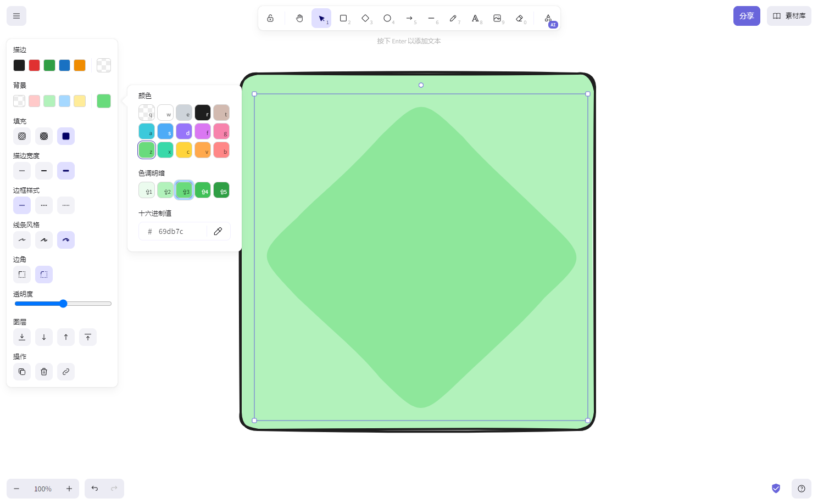Viewport: 818px width, 504px height.
Task: Duplicate the selected shape
Action: 22,372
